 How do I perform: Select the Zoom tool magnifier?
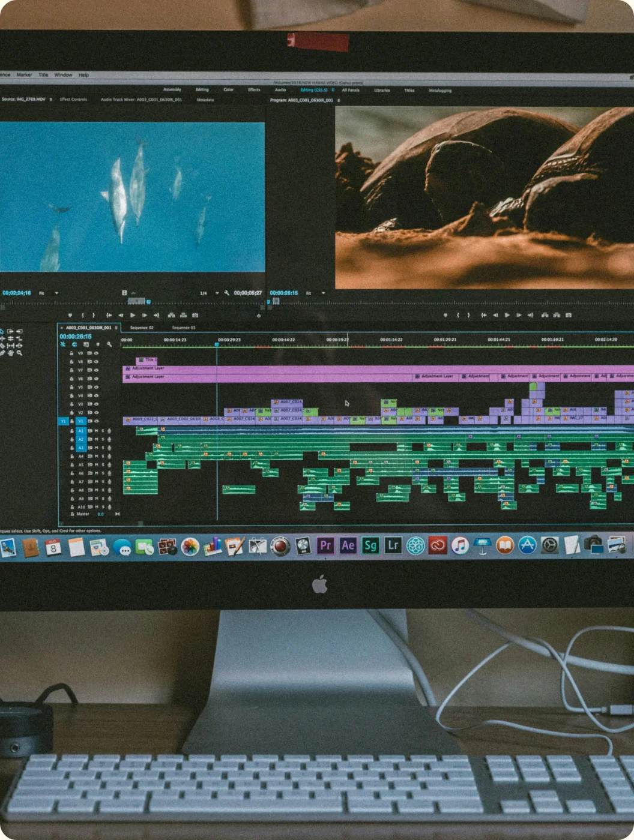point(19,353)
